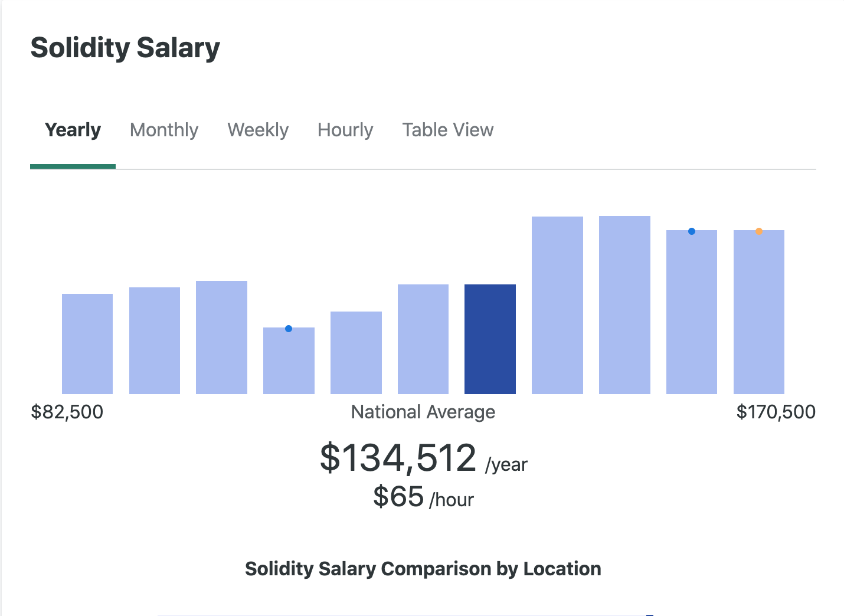Click the second bar from the left
Image resolution: width=844 pixels, height=616 pixels.
(155, 340)
